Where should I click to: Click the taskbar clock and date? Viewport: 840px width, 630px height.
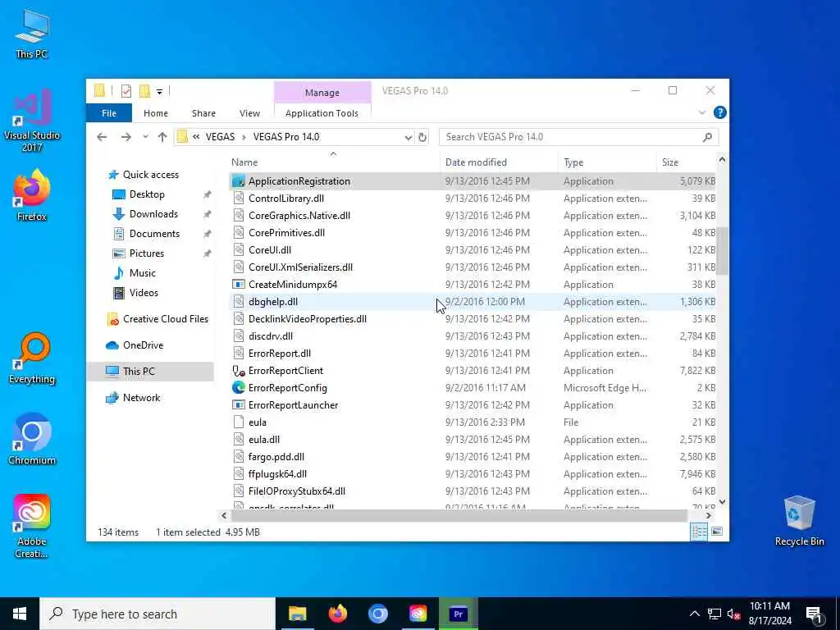point(769,614)
